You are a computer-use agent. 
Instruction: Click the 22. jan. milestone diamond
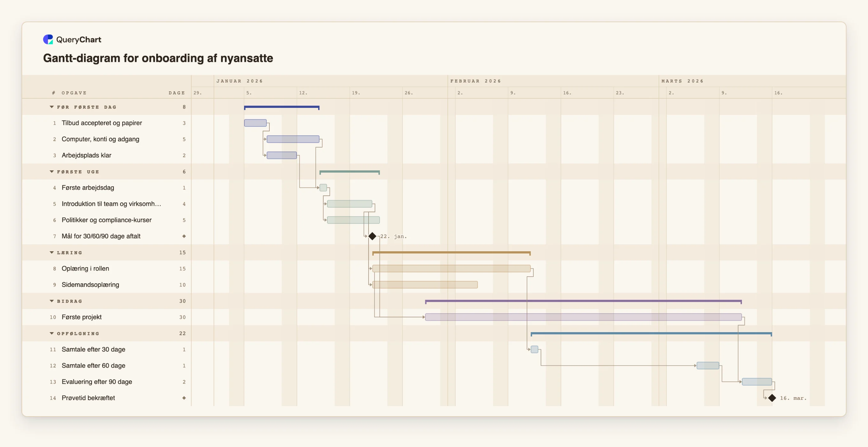(372, 236)
